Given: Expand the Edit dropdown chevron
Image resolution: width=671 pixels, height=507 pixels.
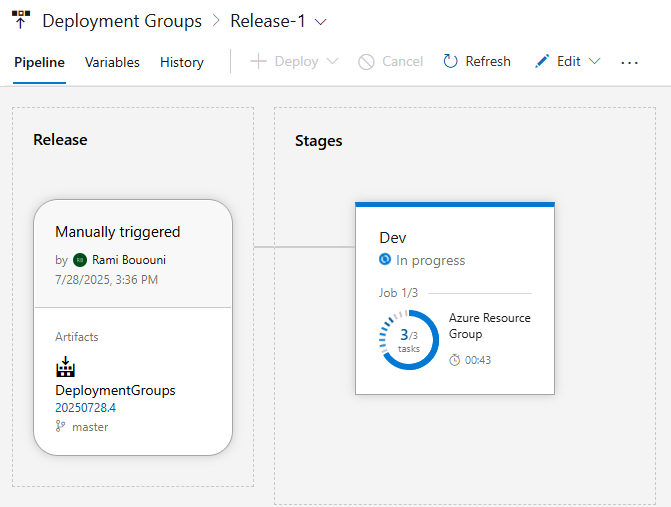Looking at the screenshot, I should click(594, 62).
